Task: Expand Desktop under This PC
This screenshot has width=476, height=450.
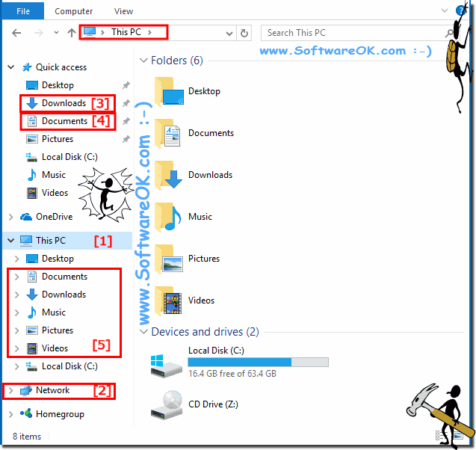Action: tap(17, 259)
